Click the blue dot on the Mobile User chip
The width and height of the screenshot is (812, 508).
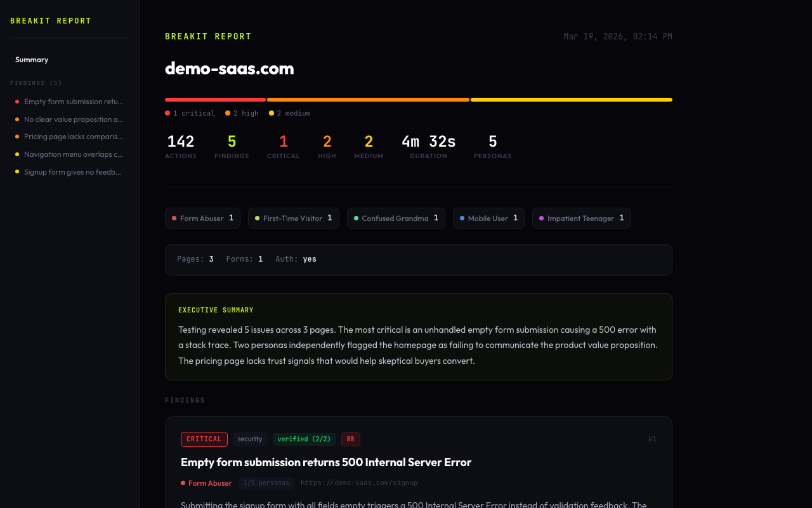click(462, 218)
